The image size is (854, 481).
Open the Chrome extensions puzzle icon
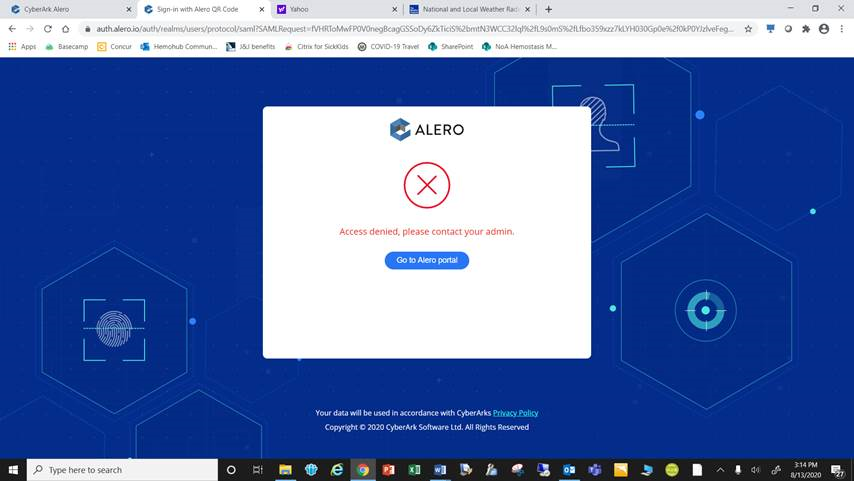[x=806, y=29]
